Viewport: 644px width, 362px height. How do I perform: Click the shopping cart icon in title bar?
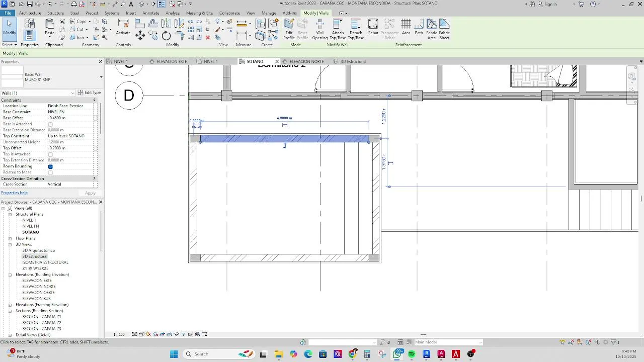tap(581, 4)
